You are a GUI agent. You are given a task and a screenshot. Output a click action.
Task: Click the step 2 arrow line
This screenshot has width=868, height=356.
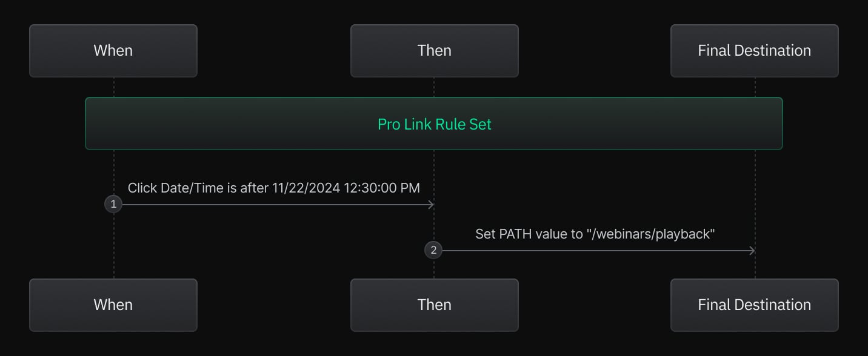coord(594,251)
